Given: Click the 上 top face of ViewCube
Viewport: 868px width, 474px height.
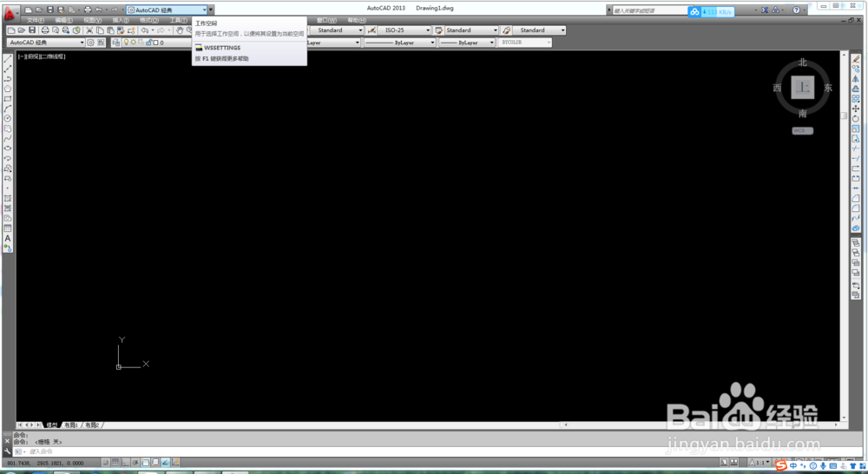Looking at the screenshot, I should tap(802, 88).
